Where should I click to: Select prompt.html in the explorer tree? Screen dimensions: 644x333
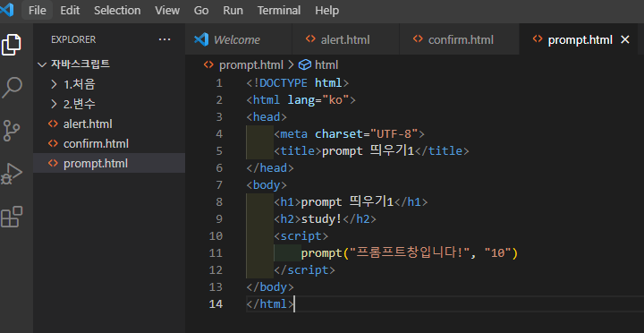pos(109,163)
